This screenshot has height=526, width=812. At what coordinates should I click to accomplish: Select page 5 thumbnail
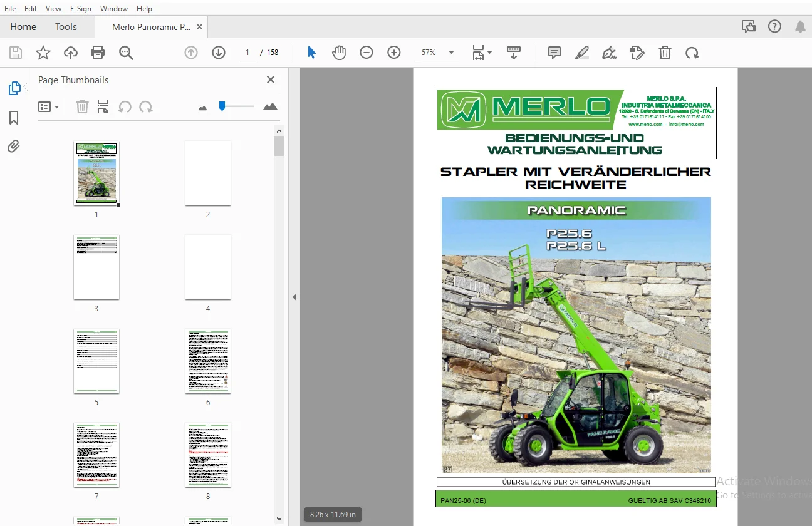coord(96,361)
